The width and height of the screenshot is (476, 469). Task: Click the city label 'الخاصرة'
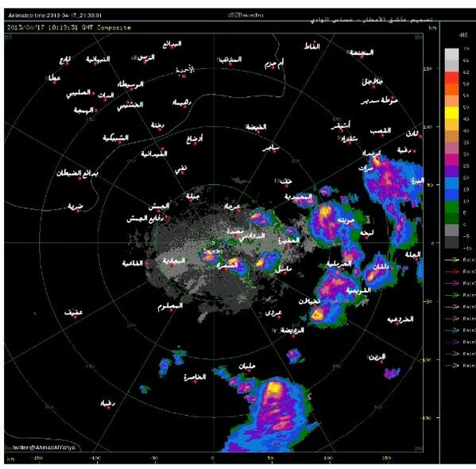pyautogui.click(x=195, y=377)
